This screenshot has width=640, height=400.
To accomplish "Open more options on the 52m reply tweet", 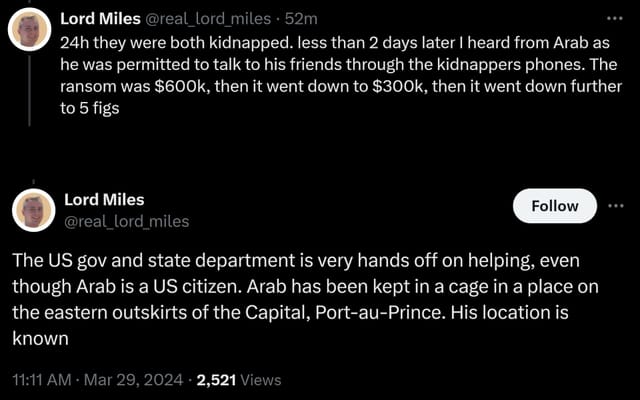I will pyautogui.click(x=614, y=17).
